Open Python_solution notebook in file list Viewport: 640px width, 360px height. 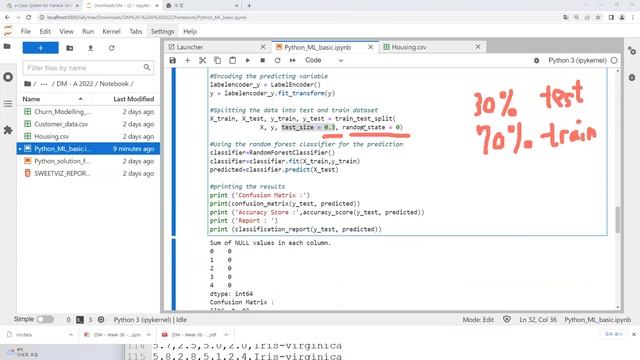[x=88, y=161]
